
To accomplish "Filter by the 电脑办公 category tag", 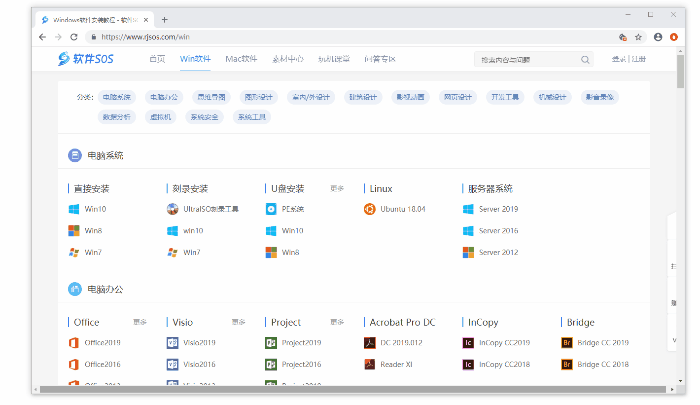I will coord(164,97).
